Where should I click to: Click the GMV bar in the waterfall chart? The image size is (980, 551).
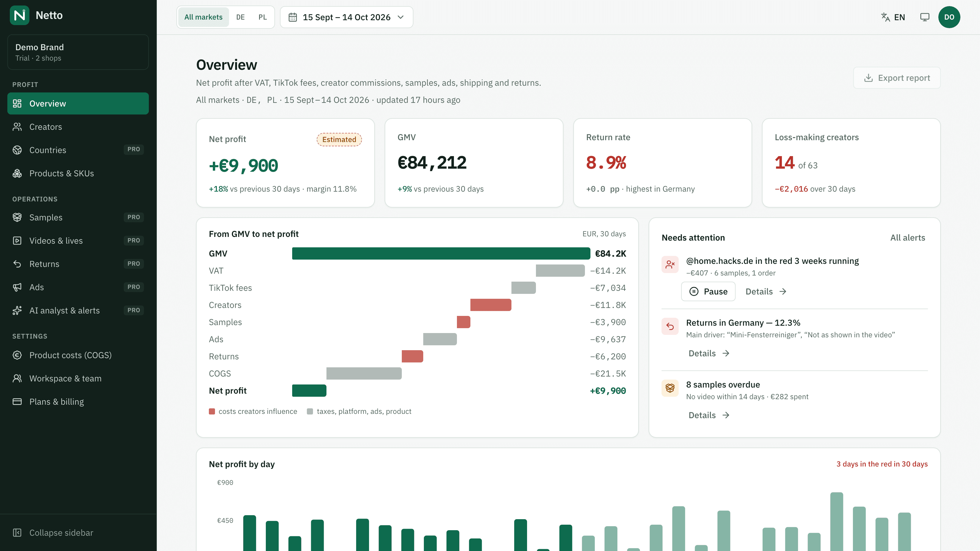coord(441,254)
